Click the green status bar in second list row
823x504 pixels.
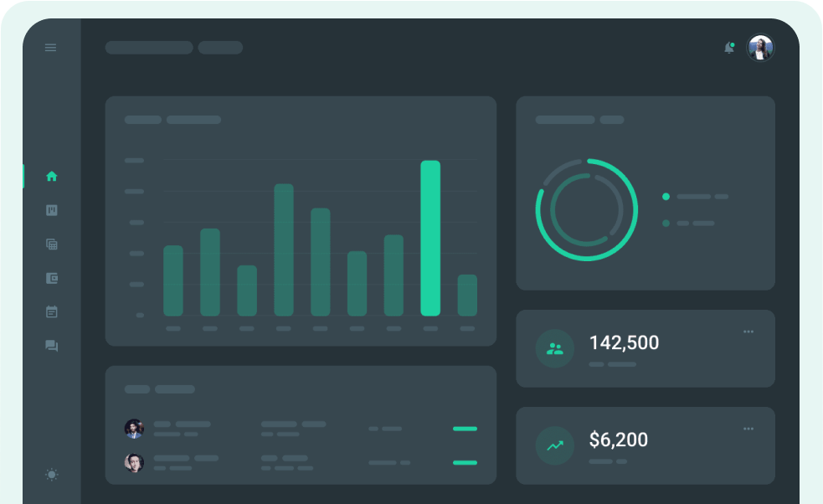pos(465,462)
